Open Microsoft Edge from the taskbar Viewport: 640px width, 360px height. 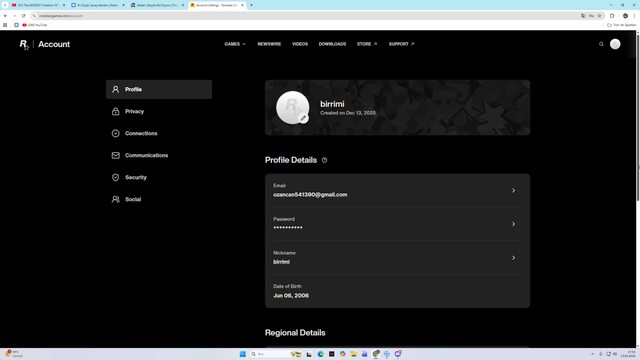(x=320, y=354)
